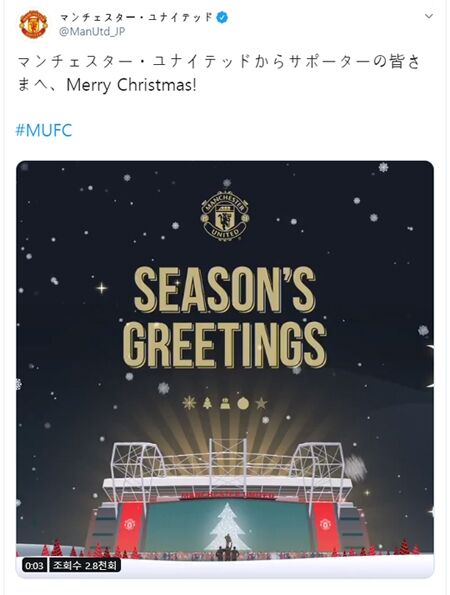The image size is (450, 595).
Task: Open the @ManUtd_JP handle link
Action: [92, 31]
